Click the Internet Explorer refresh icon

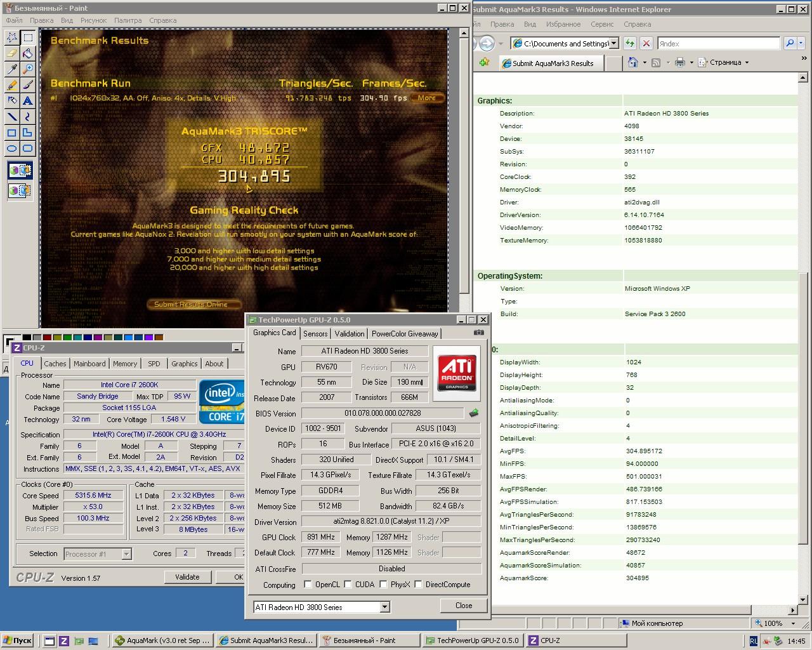coord(629,43)
